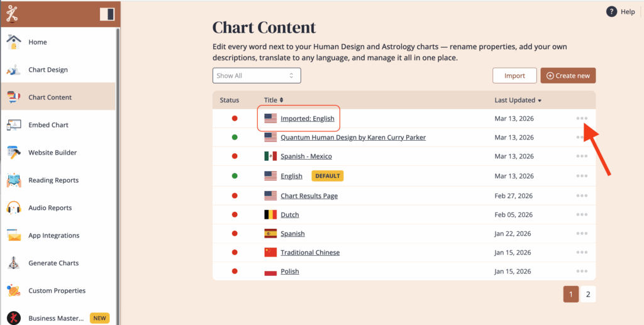
Task: Click red status dot for Spanish - Mexico
Action: click(x=235, y=157)
